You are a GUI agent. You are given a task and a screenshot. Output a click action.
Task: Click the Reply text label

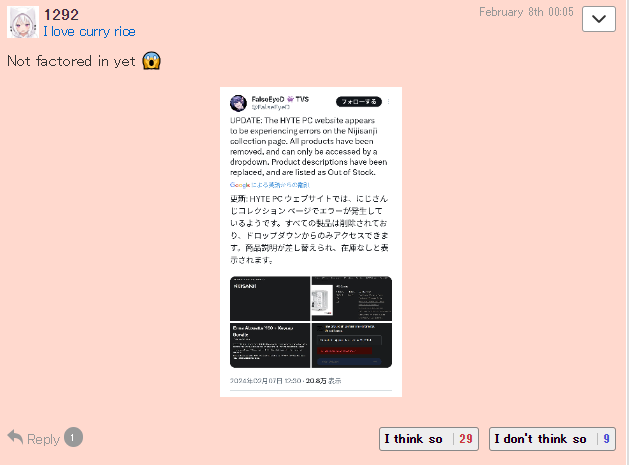43,439
